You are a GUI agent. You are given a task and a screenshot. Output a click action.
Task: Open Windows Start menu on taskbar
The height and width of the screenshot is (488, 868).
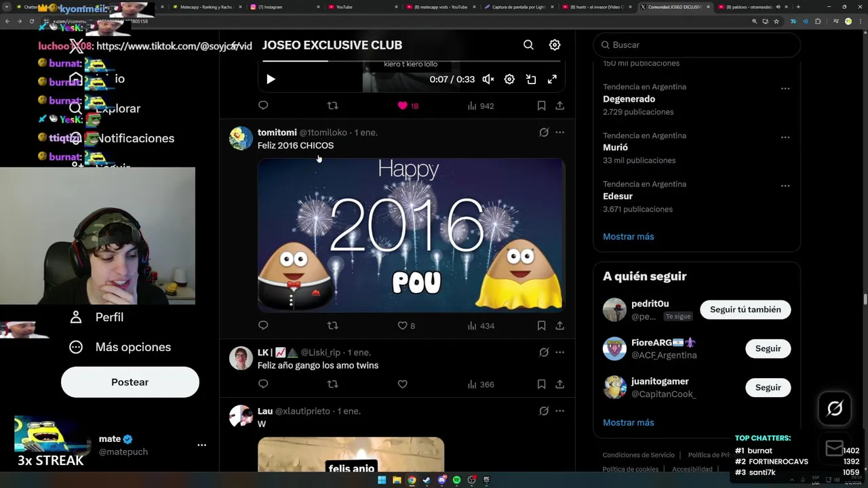382,480
